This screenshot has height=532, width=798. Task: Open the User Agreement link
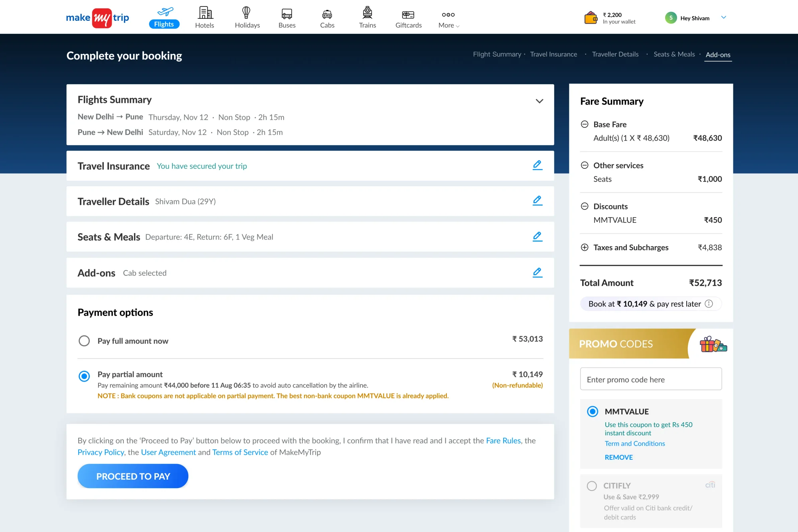tap(168, 452)
